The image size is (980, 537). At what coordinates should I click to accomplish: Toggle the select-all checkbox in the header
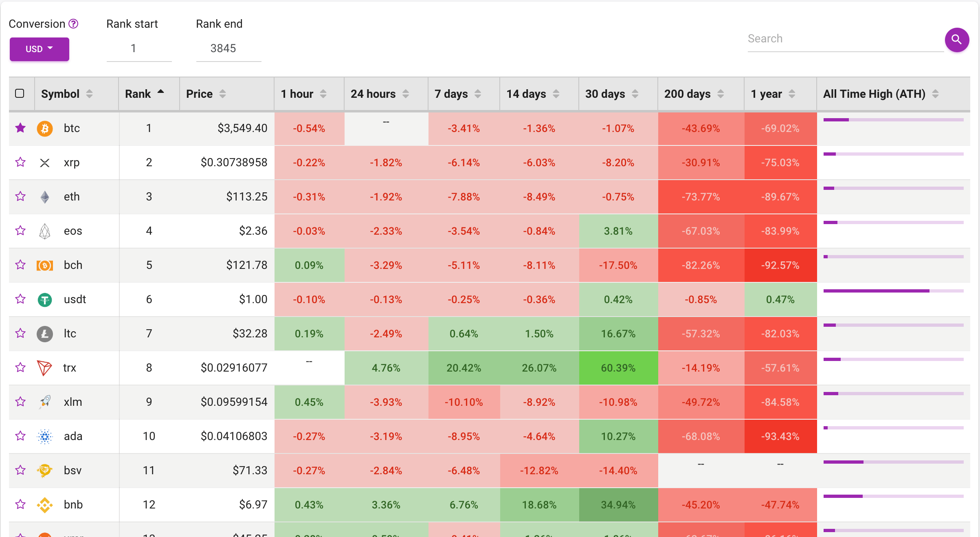click(20, 94)
